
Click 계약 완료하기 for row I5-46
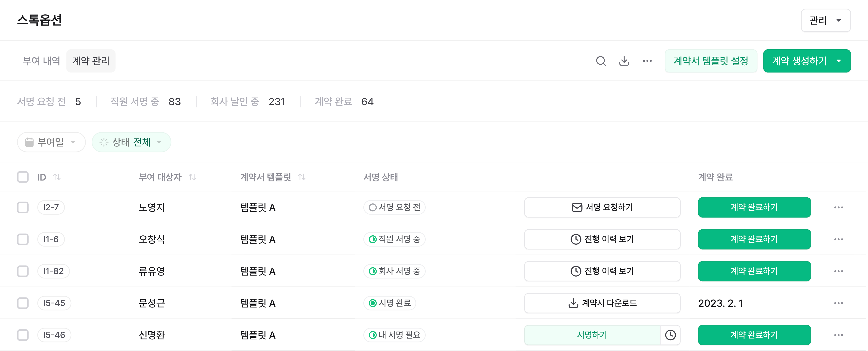point(754,335)
